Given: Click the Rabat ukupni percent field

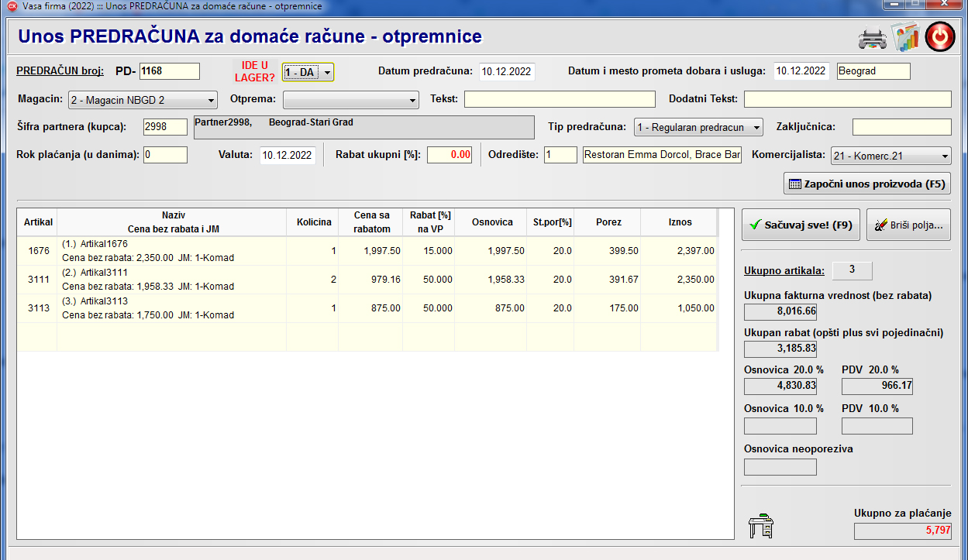Looking at the screenshot, I should pos(450,155).
